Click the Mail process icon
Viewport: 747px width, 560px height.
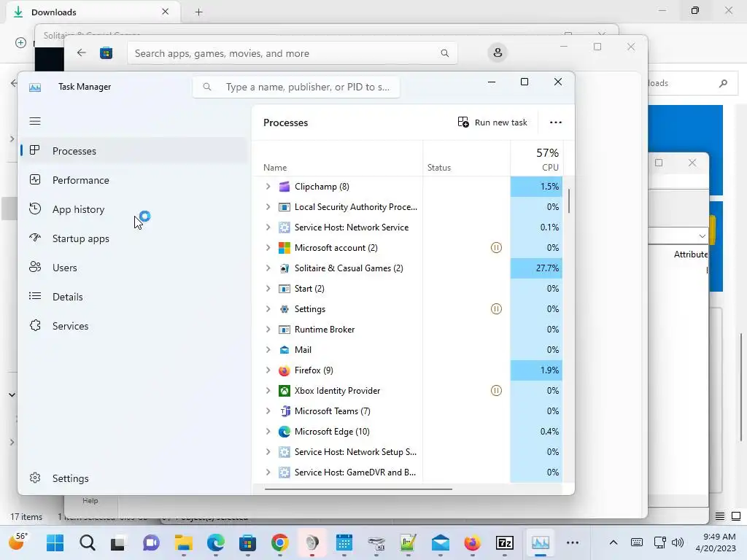pos(284,350)
